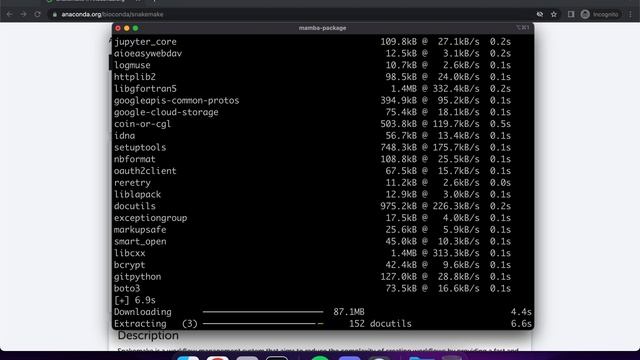Open the browser side panel icon

click(x=571, y=14)
